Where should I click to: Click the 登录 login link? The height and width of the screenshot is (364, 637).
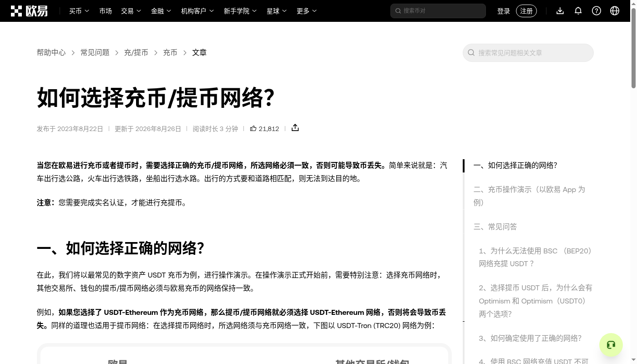pyautogui.click(x=504, y=11)
